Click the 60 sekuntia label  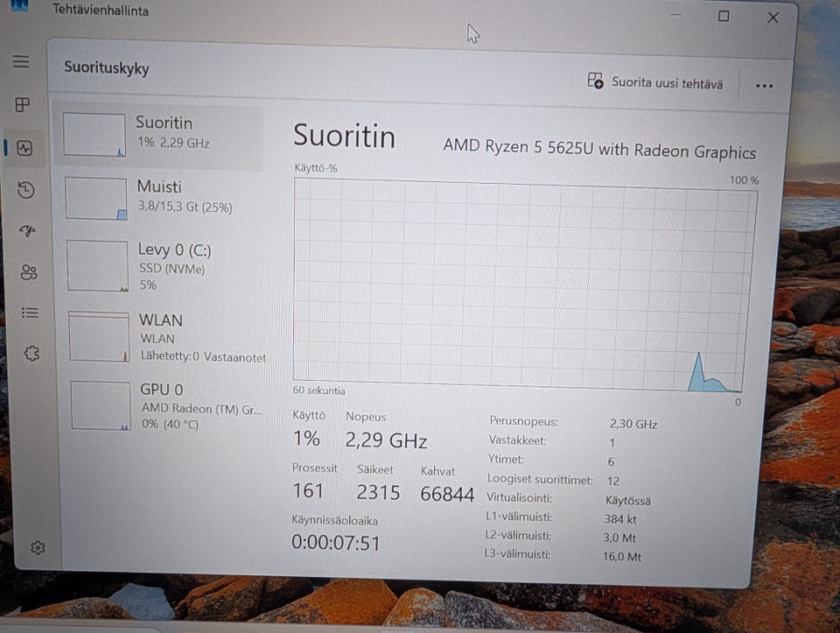click(318, 390)
